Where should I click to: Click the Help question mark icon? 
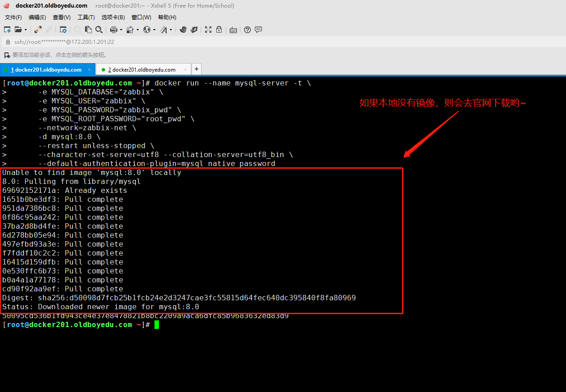tap(247, 30)
